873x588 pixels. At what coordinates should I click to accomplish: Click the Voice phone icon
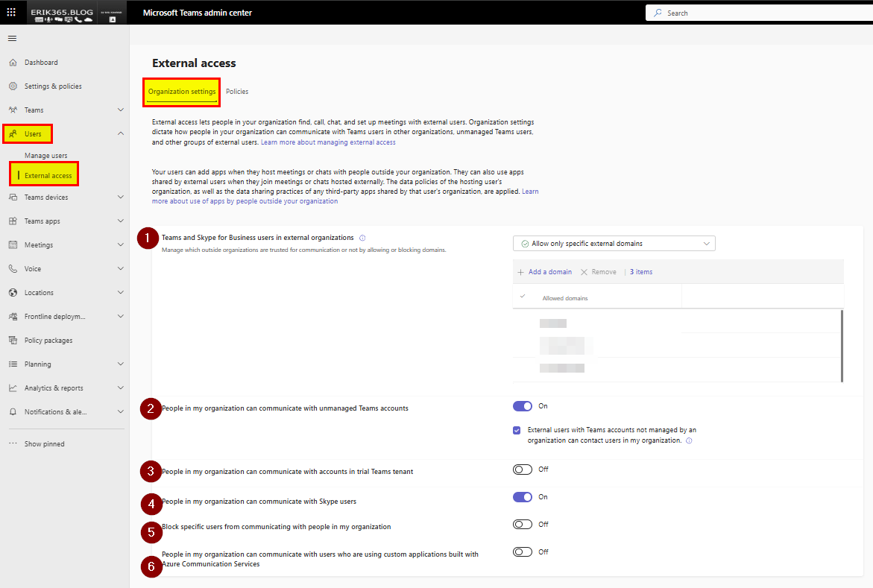click(13, 269)
